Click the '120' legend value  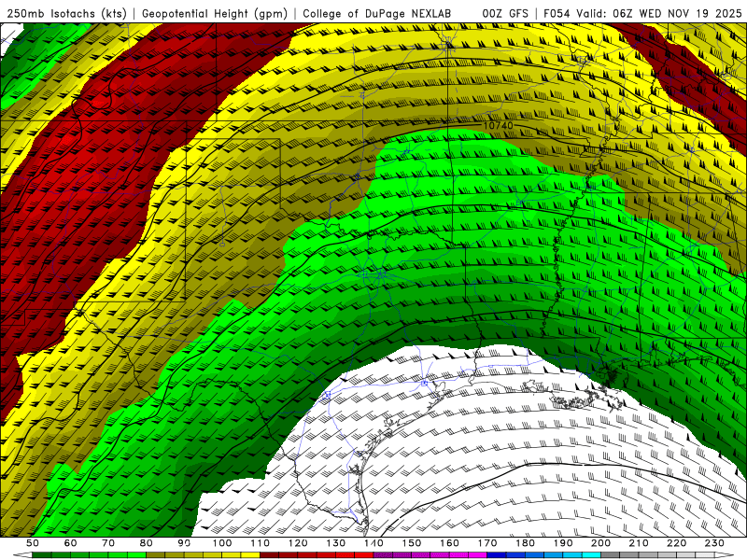(298, 543)
